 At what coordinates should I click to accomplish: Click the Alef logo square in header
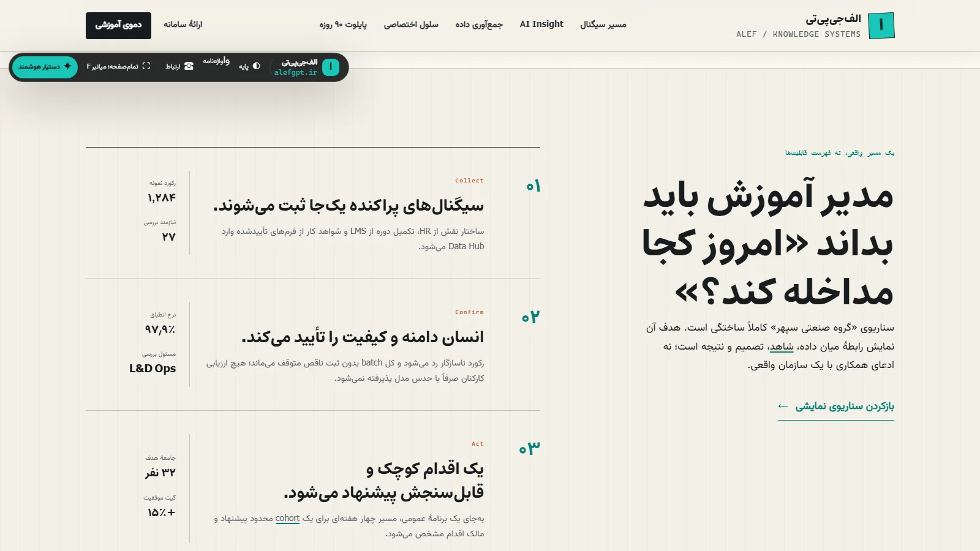[881, 25]
